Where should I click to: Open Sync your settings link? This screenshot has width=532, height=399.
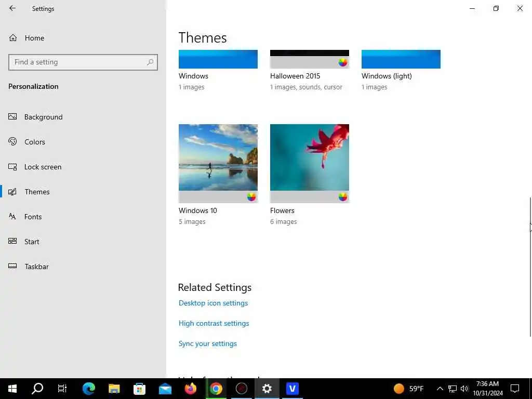pos(208,344)
